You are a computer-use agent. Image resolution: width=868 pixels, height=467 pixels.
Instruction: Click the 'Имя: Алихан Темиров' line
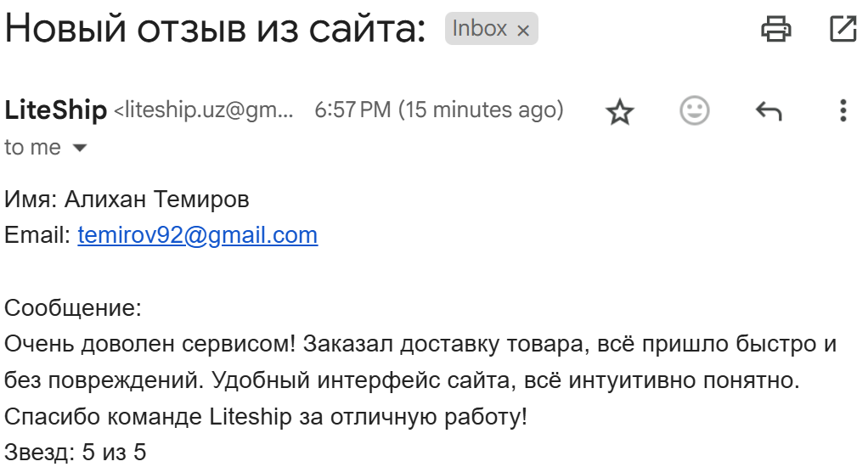[x=127, y=200]
